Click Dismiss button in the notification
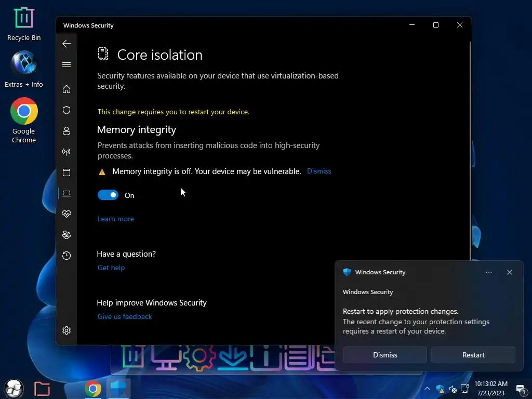The width and height of the screenshot is (532, 399). (x=385, y=355)
